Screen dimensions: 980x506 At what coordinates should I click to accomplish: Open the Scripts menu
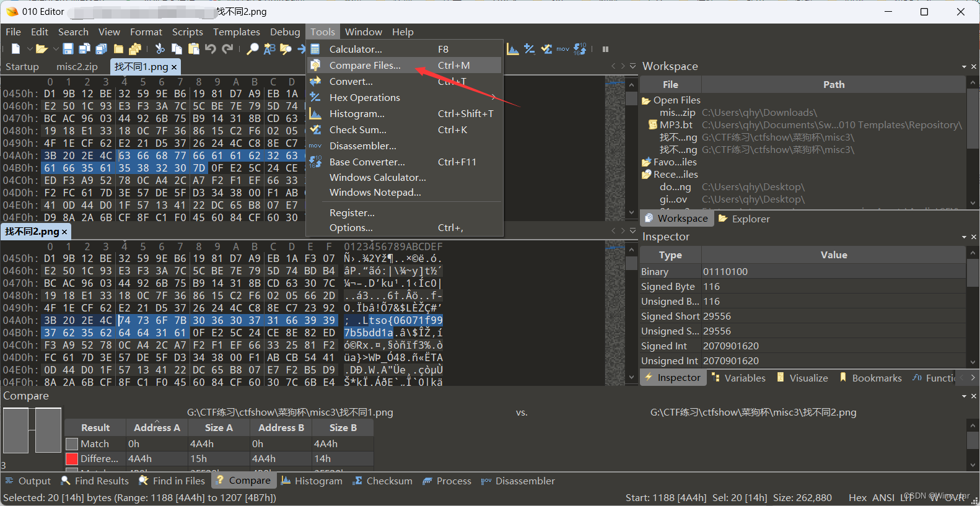coord(188,32)
